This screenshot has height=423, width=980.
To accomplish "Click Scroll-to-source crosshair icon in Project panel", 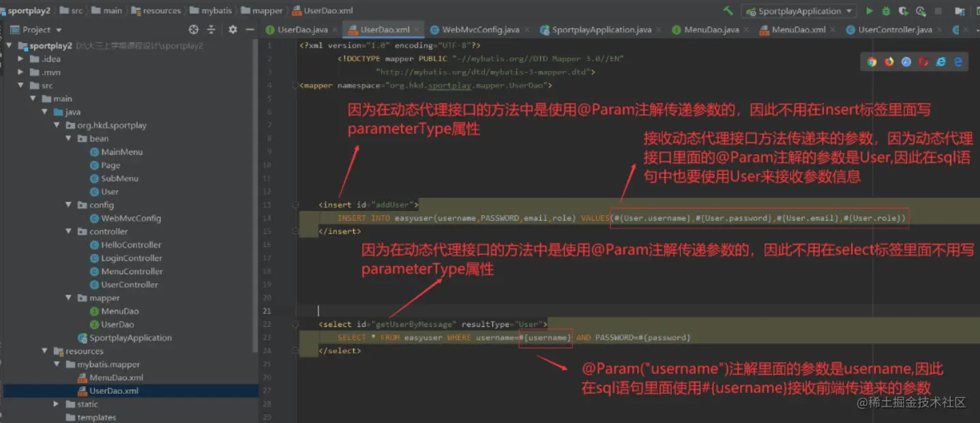I will click(x=194, y=29).
